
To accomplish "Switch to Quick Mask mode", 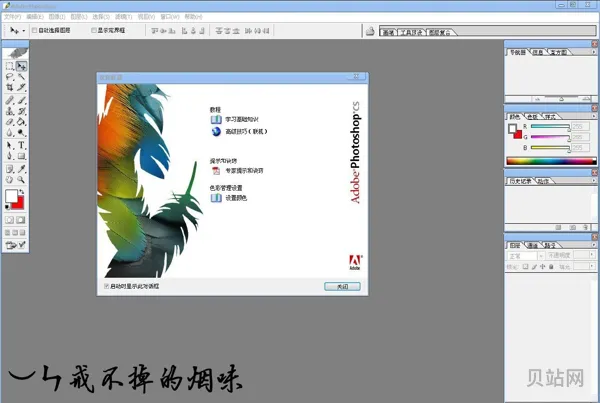I will pos(21,220).
